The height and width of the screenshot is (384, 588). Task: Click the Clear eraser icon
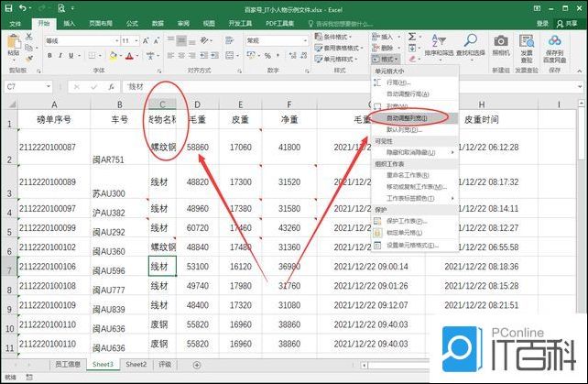tap(412, 59)
